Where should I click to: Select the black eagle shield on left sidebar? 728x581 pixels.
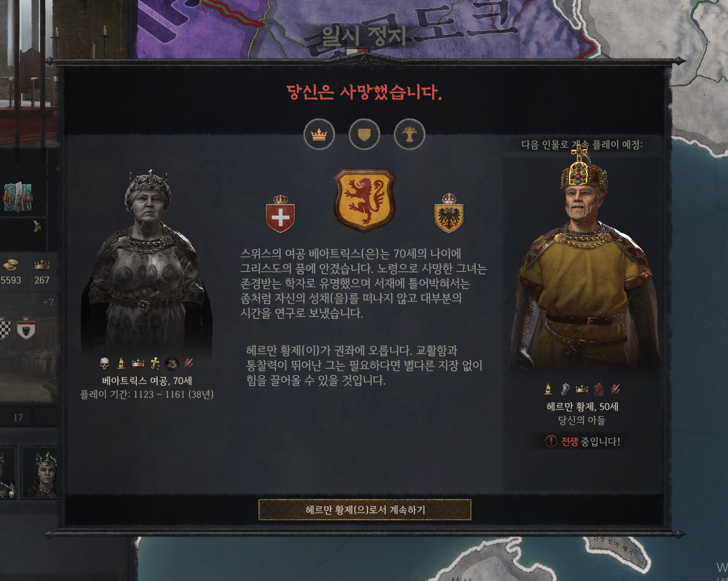[x=26, y=329]
